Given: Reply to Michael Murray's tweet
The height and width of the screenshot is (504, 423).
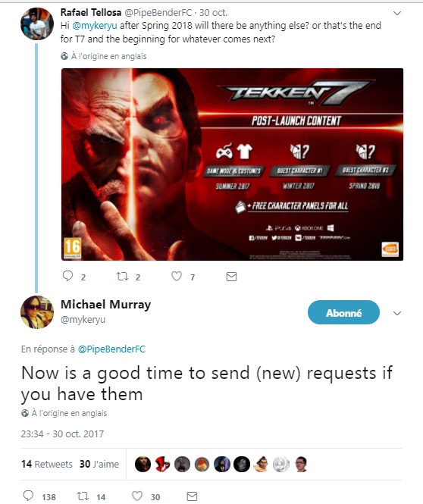Looking at the screenshot, I should point(28,496).
